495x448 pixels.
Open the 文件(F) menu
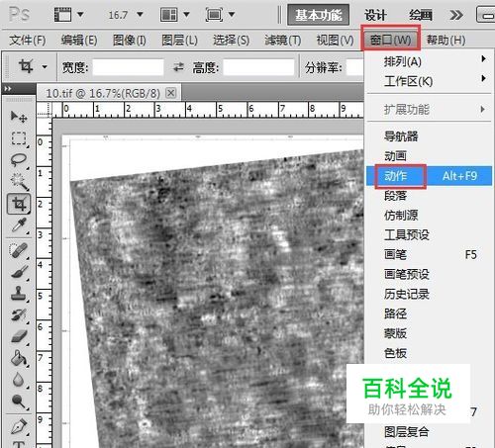point(28,41)
